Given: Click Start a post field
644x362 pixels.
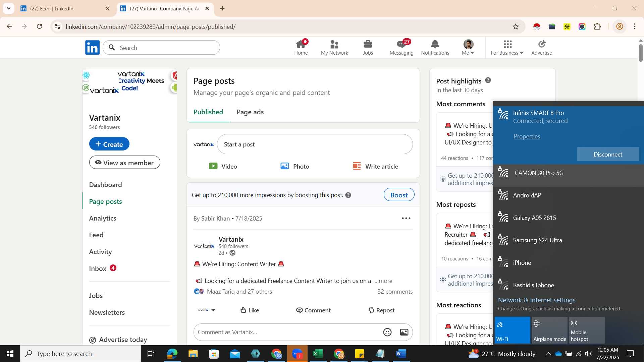Looking at the screenshot, I should [315, 144].
